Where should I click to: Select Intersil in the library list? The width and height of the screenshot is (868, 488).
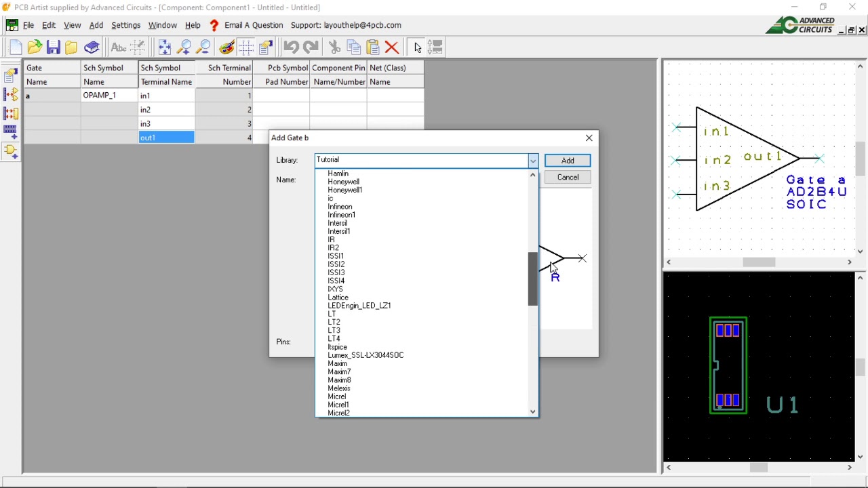click(337, 223)
